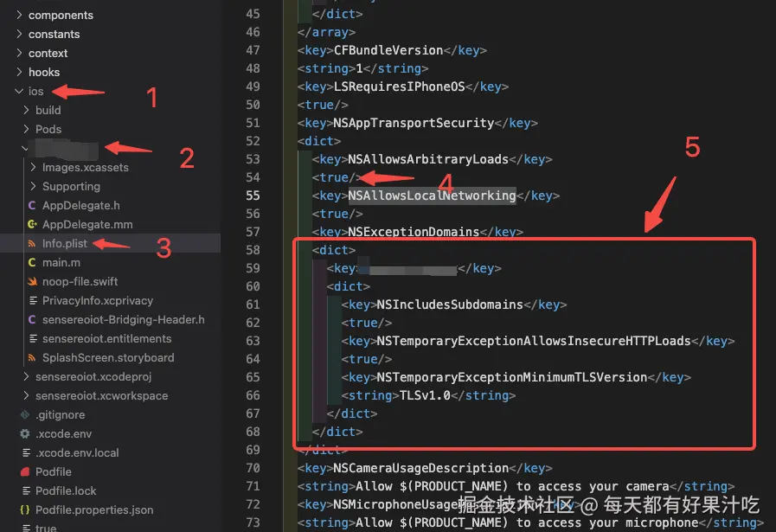The image size is (776, 532).
Task: Open main.m file
Action: pyautogui.click(x=61, y=262)
